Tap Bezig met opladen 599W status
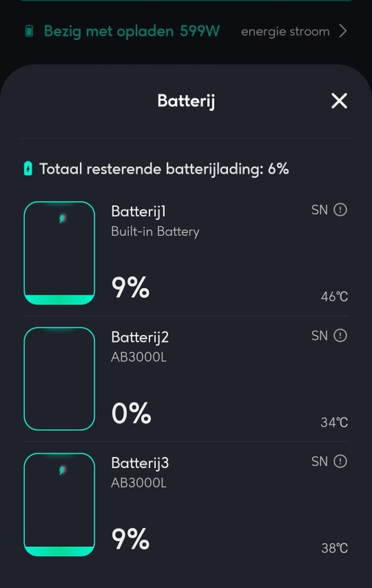The image size is (372, 588). click(x=132, y=31)
